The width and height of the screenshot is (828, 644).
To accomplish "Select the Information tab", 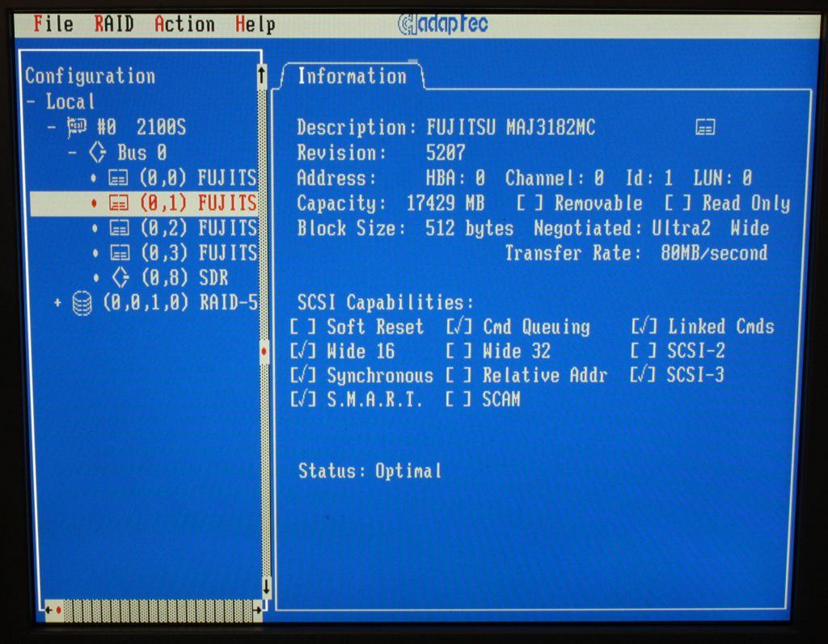I will click(x=353, y=76).
